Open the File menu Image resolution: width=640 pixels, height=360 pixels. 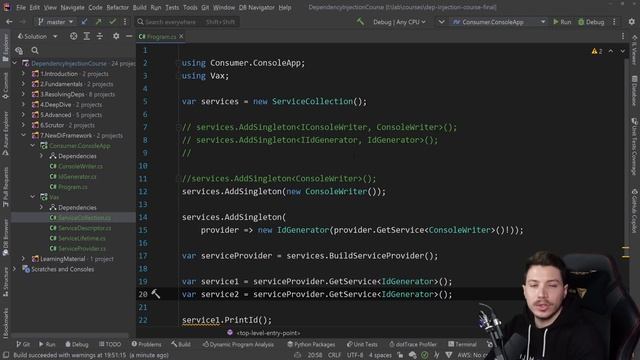tap(21, 7)
